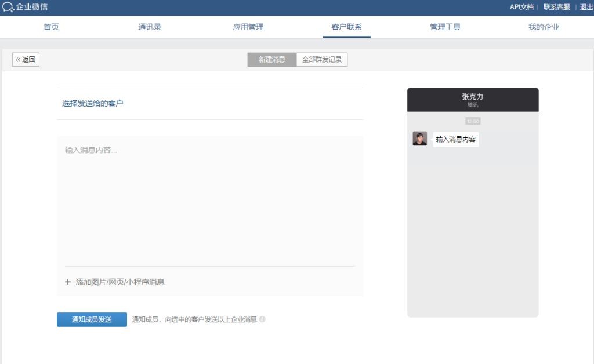Click the « chevron on the 返回 button
The image size is (594, 364).
tap(19, 59)
